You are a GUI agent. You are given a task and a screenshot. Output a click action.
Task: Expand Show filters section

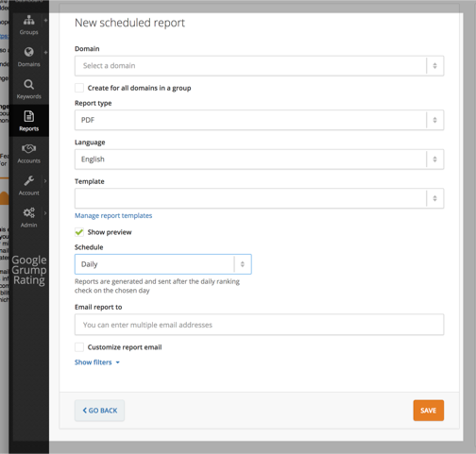(97, 362)
